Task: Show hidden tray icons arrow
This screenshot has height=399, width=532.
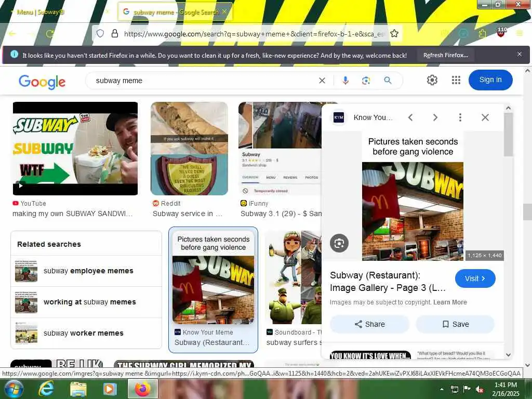Action: [442, 389]
